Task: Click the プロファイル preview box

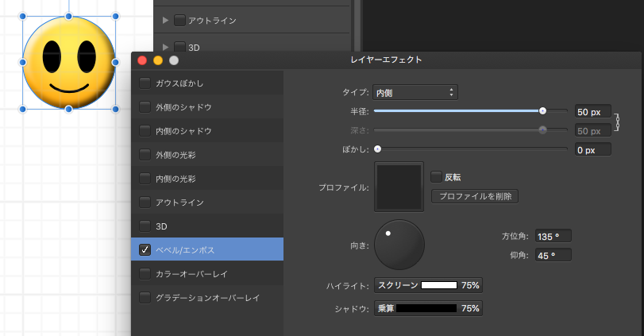Action: (x=399, y=187)
